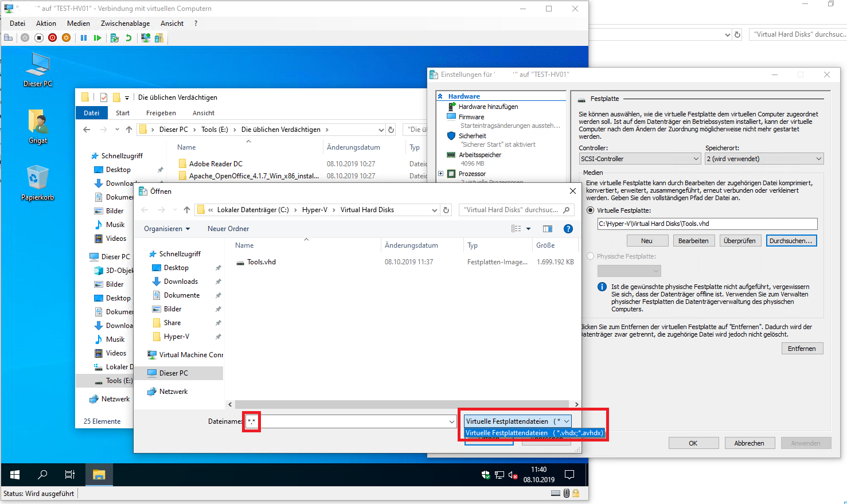This screenshot has height=504, width=847.
Task: Open the Speicherort dropdown
Action: coord(764,159)
